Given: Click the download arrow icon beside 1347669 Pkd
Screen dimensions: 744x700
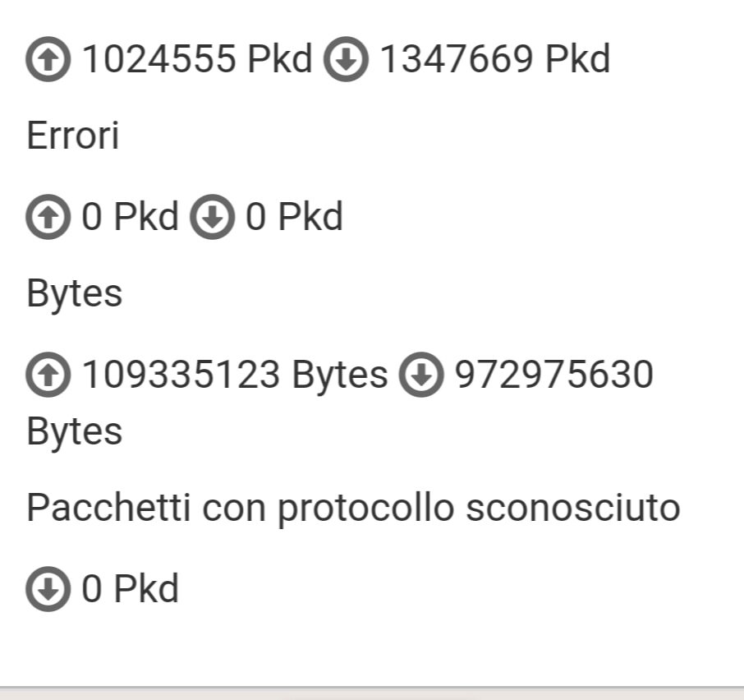Looking at the screenshot, I should 346,59.
